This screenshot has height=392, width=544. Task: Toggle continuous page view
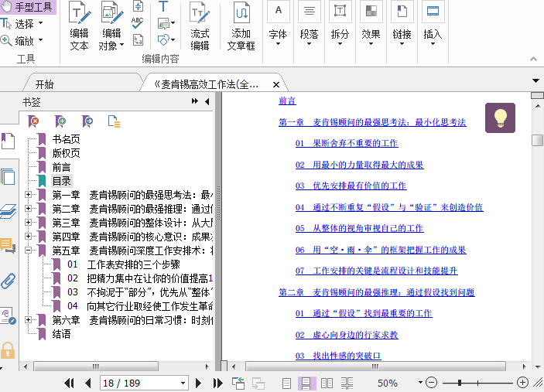pos(306,383)
